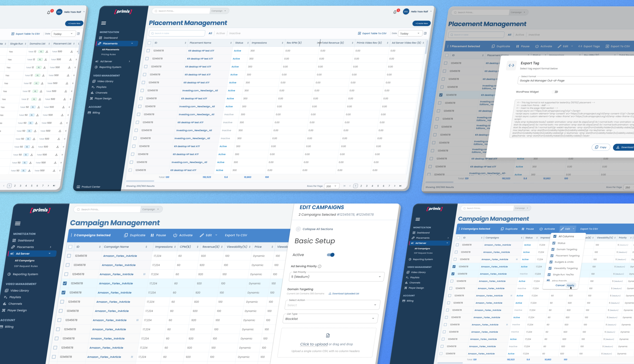Viewport: 634px width, 364px height.
Task: Select All Placements in the sidebar submenu
Action: click(110, 50)
